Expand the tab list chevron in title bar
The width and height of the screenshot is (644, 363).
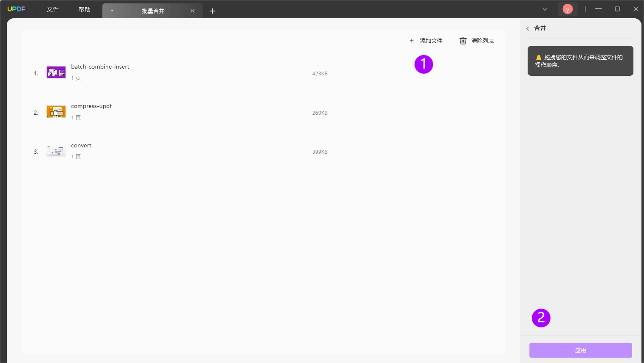click(545, 9)
